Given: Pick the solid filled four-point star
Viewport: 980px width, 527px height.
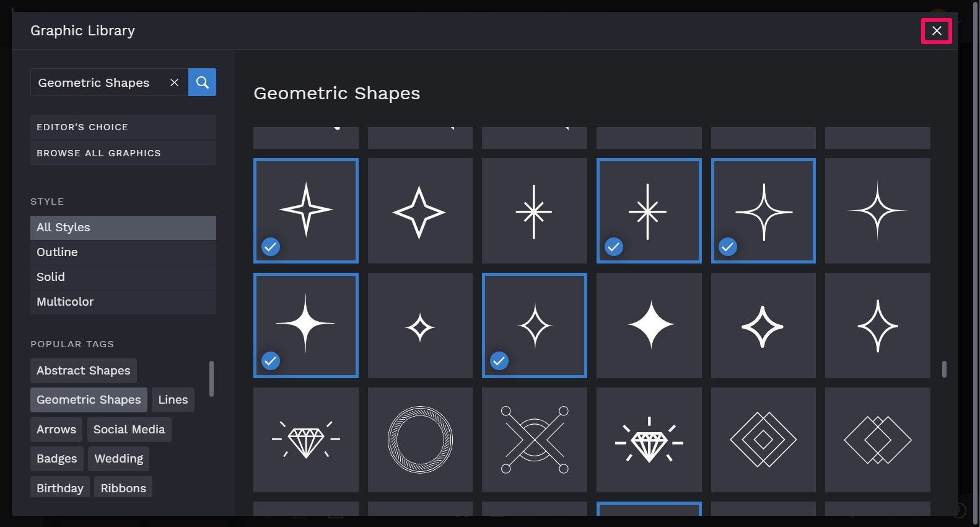Looking at the screenshot, I should click(649, 325).
